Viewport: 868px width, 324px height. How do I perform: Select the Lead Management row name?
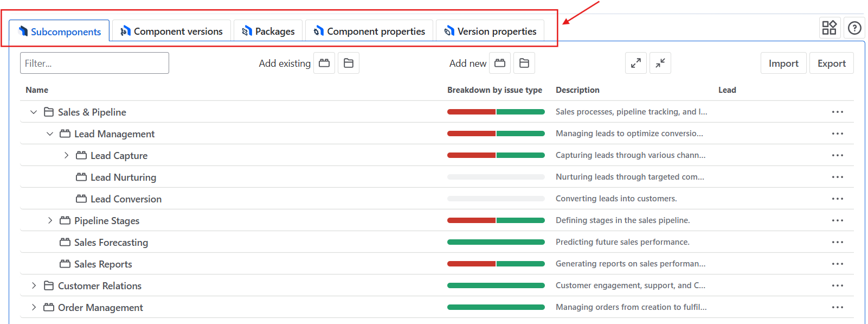point(114,134)
